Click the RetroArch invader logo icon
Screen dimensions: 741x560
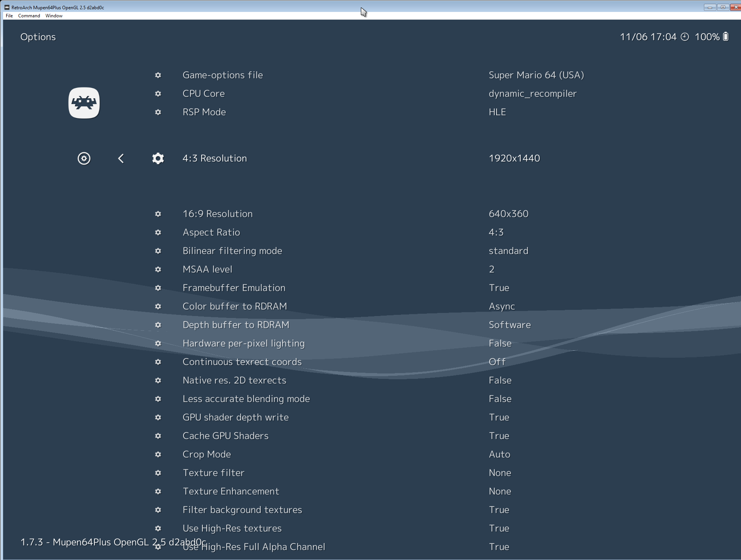click(84, 103)
